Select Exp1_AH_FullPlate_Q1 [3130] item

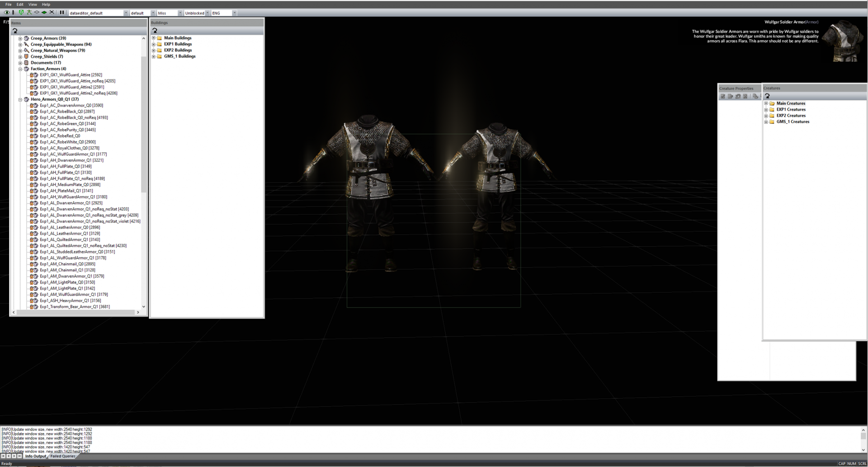pyautogui.click(x=66, y=173)
